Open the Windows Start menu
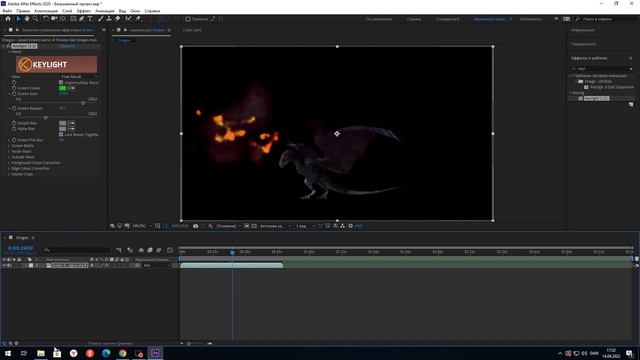640x360 pixels. click(x=8, y=353)
